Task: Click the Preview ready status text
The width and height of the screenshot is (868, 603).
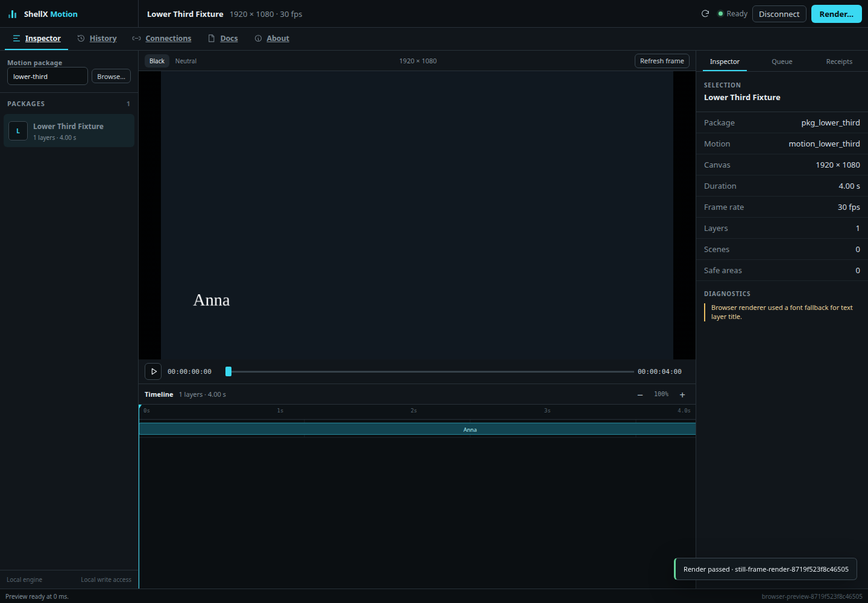Action: click(x=37, y=596)
